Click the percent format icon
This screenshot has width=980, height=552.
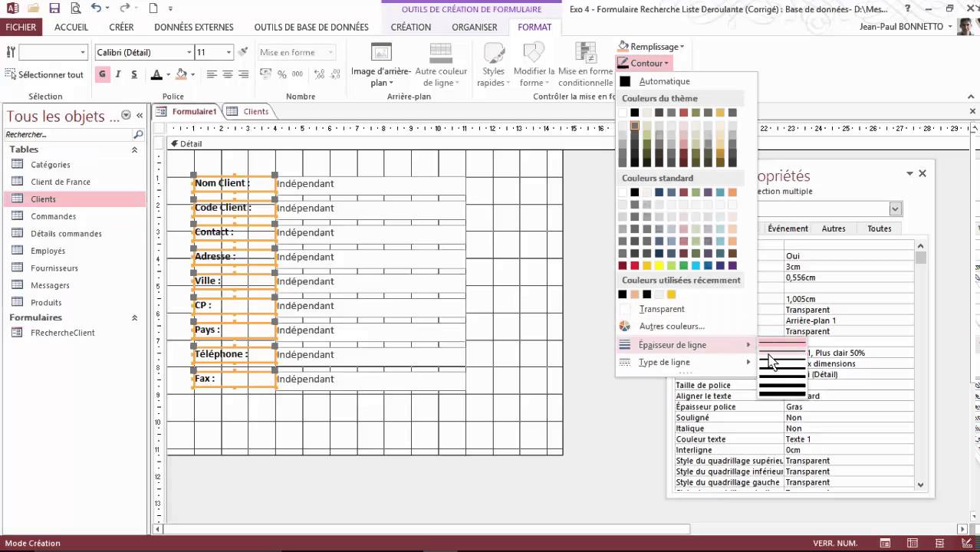(x=282, y=74)
